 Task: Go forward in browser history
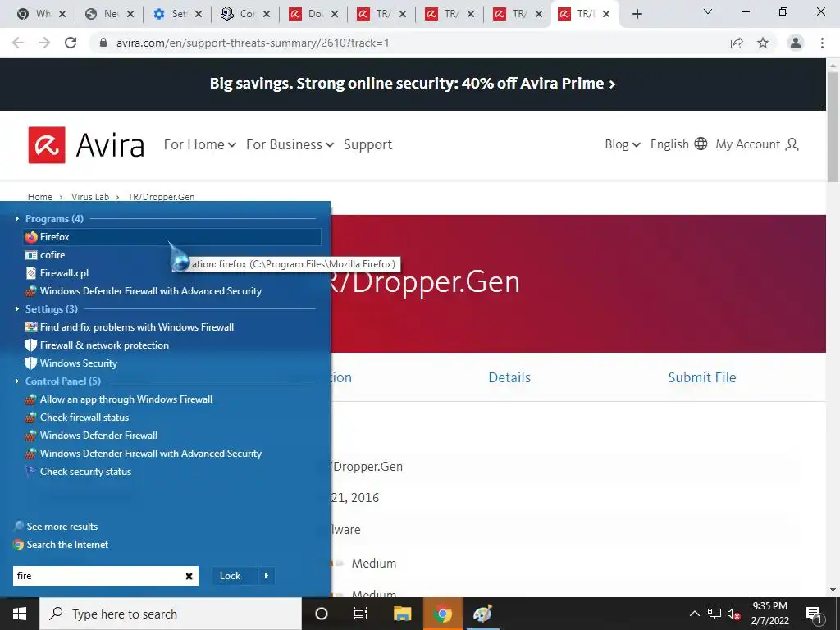click(44, 43)
